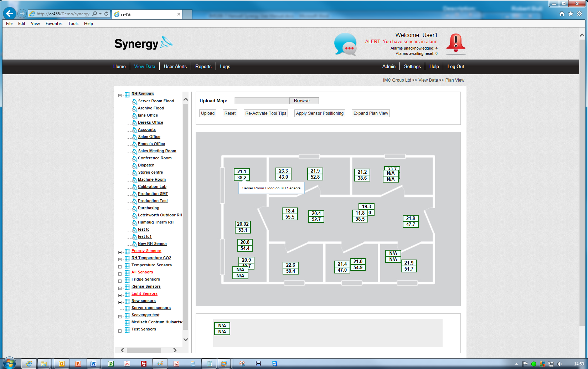
Task: Open Internet Explorer from the taskbar
Action: tap(29, 364)
